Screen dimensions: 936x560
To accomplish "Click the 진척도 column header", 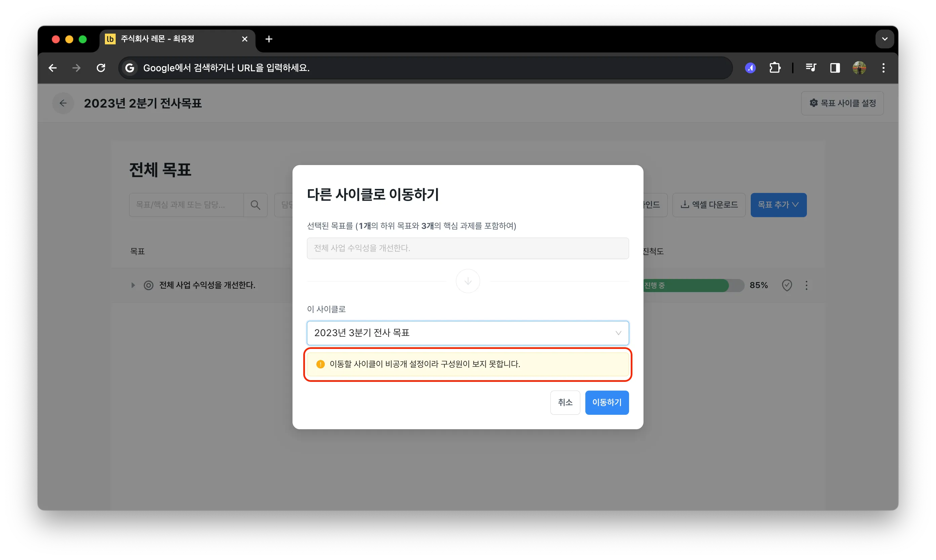I will [653, 251].
